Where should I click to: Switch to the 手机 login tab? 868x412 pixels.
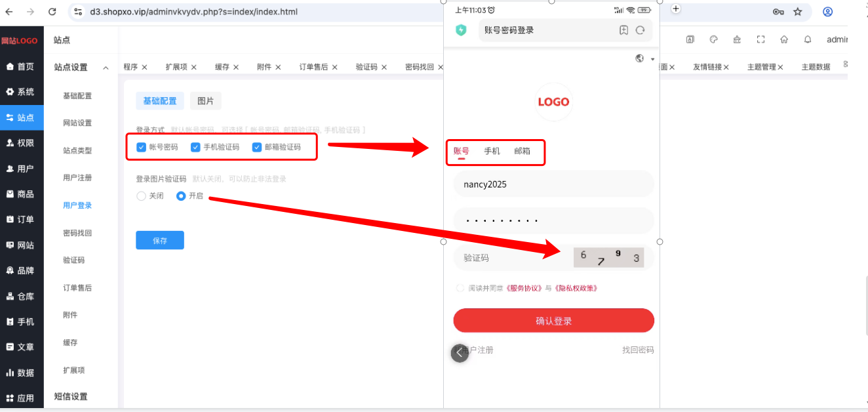[492, 151]
